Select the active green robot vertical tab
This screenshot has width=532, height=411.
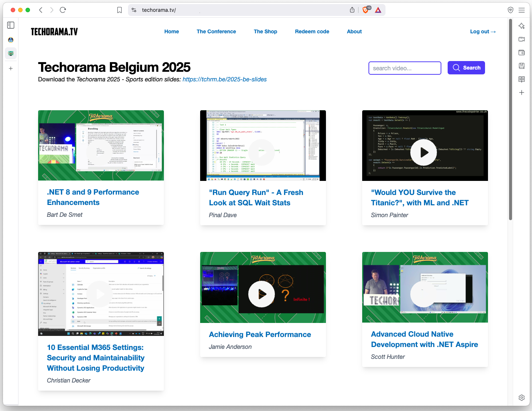tap(11, 53)
